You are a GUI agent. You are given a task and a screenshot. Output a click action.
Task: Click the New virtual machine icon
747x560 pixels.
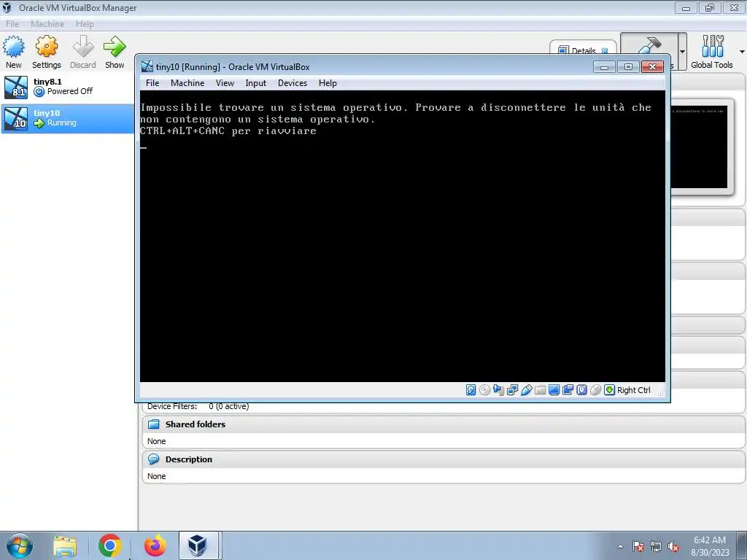(x=13, y=47)
